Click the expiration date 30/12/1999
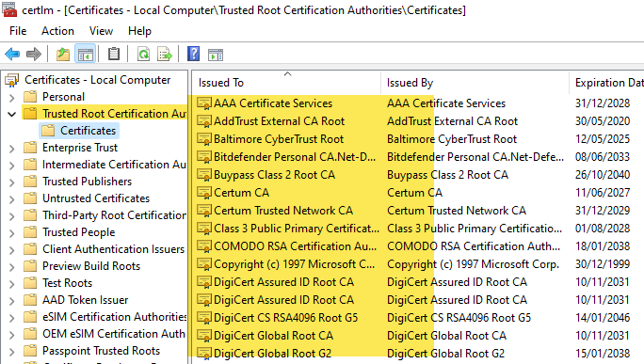The image size is (644, 364). click(603, 264)
